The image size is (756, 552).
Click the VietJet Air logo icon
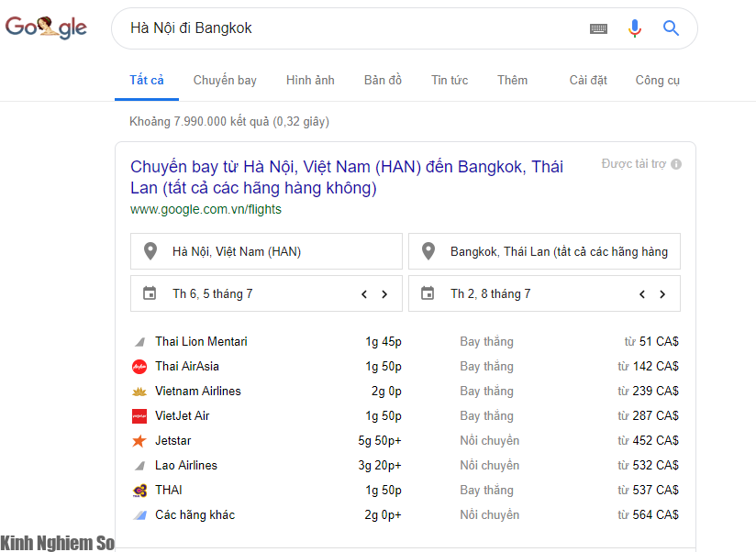(139, 416)
